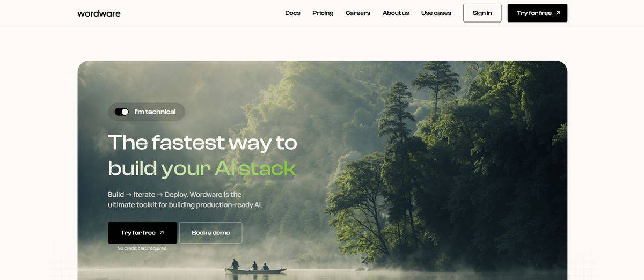
Task: Open the Use cases menu item
Action: click(x=436, y=13)
